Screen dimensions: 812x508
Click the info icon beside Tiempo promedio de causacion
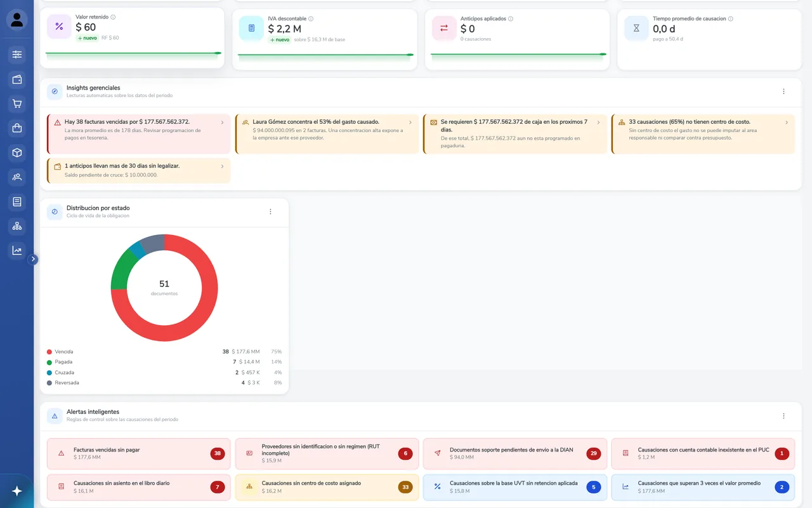(x=731, y=19)
